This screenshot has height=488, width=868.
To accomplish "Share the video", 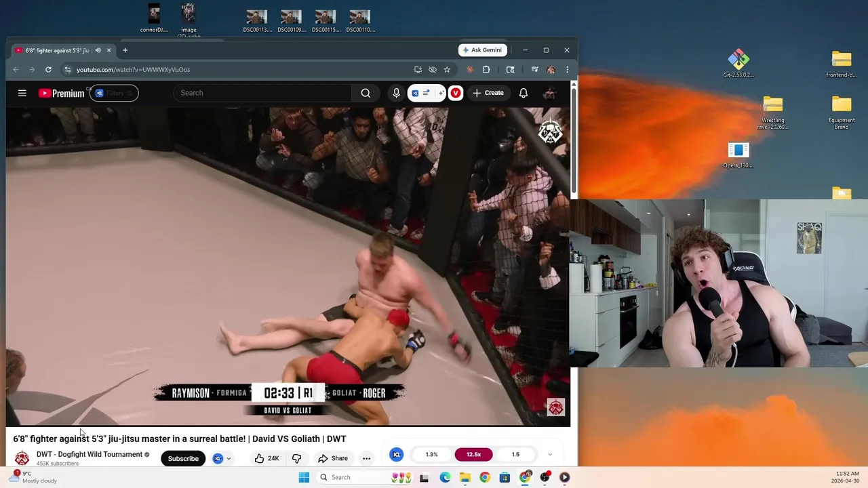I will 333,459.
